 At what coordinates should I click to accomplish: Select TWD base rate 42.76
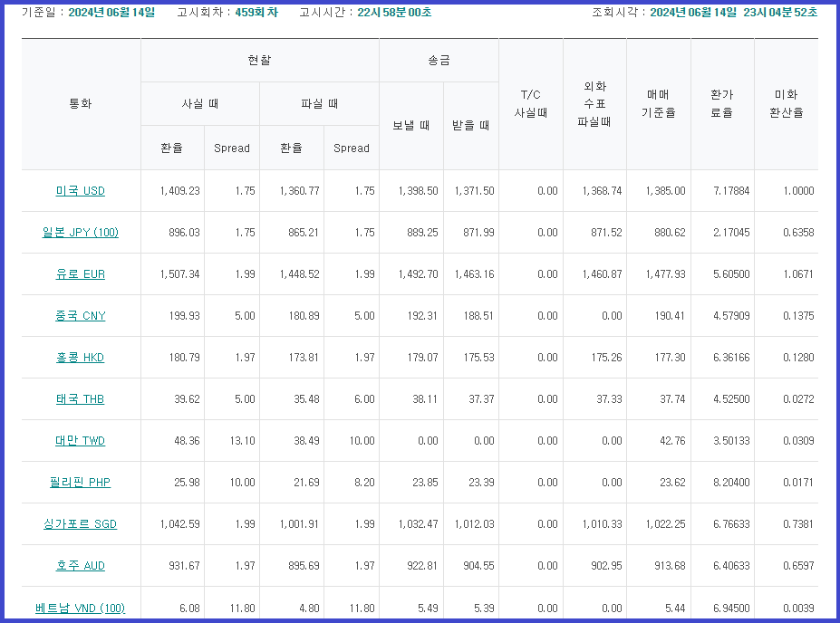click(672, 440)
